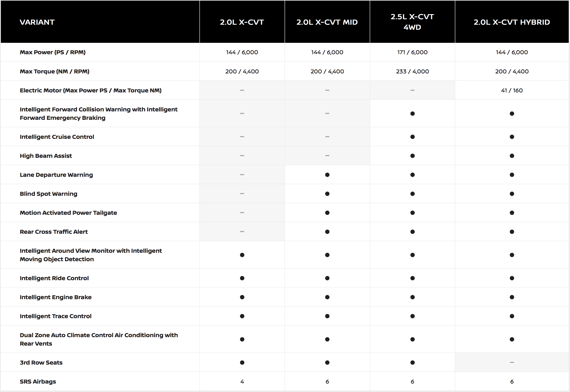Select the 41 / 160 electric motor value
Viewport: 570px width, 392px height.
[512, 90]
